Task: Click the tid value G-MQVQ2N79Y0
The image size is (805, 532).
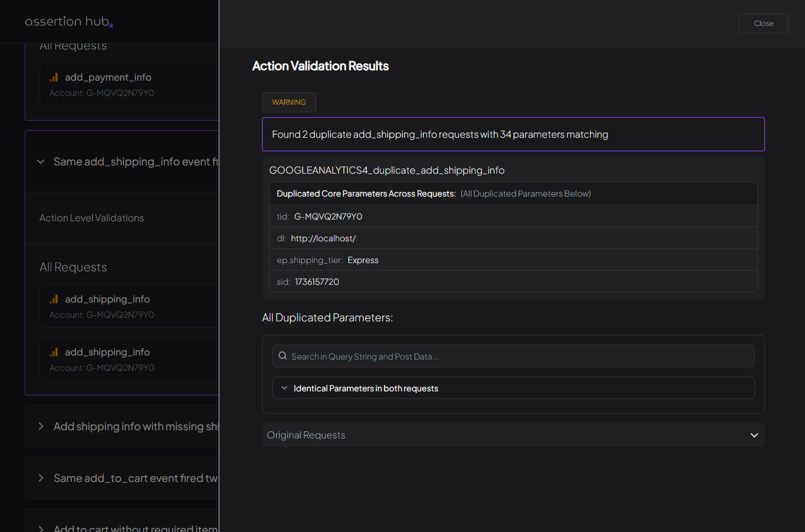Action: (x=328, y=217)
